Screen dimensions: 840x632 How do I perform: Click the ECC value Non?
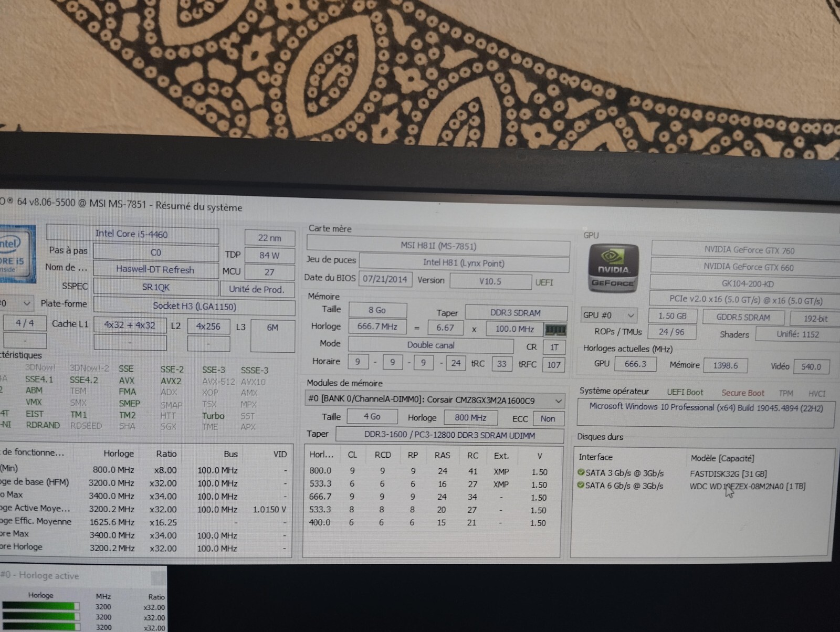click(x=548, y=418)
